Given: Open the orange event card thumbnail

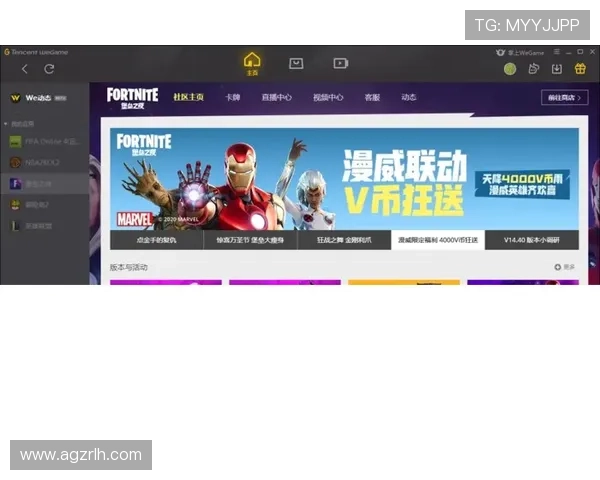Looking at the screenshot, I should 404,282.
